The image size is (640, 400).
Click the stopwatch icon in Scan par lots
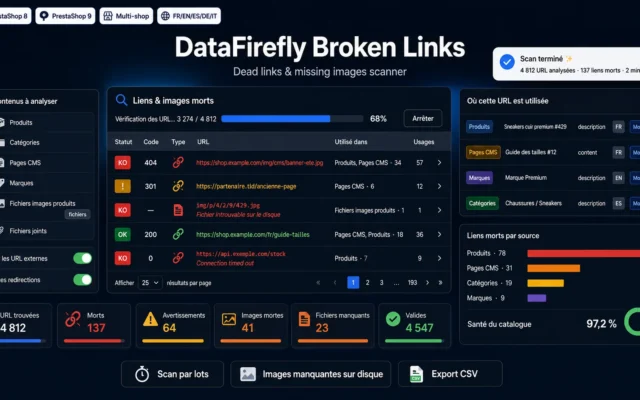(142, 374)
